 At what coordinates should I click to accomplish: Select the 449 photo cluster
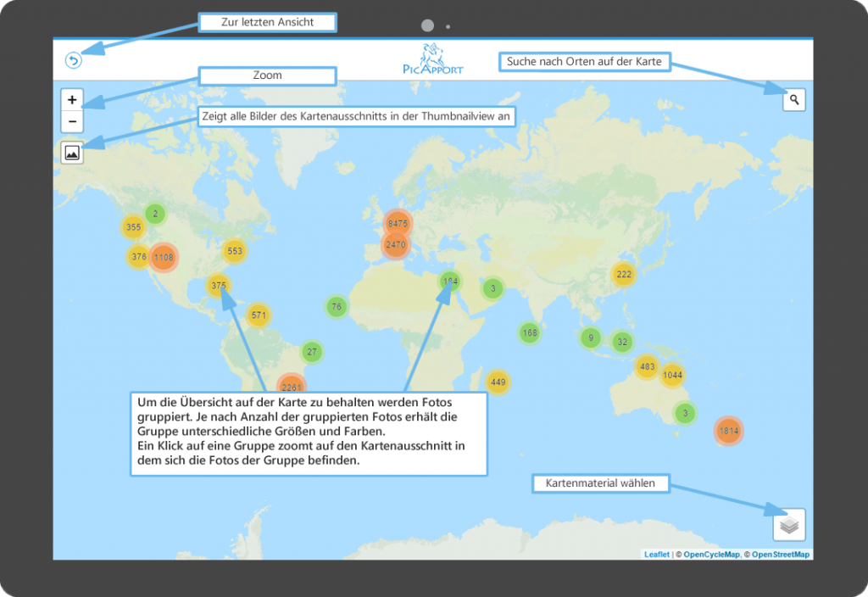pos(498,382)
